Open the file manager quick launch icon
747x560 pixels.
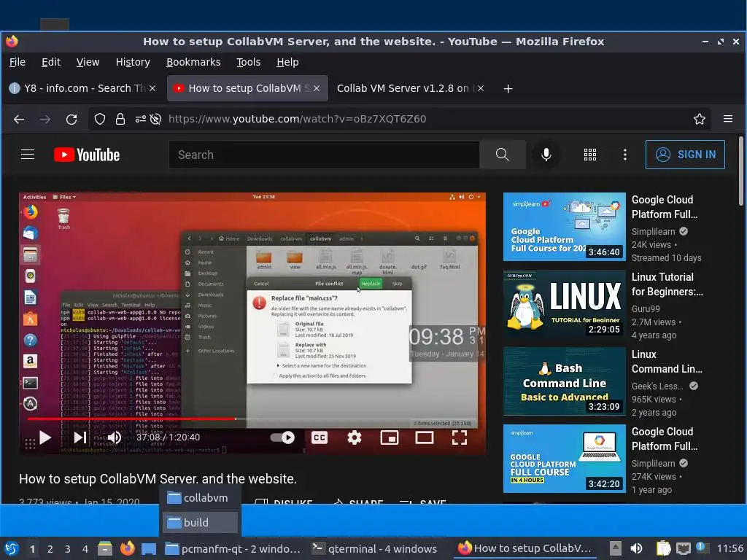pyautogui.click(x=105, y=548)
